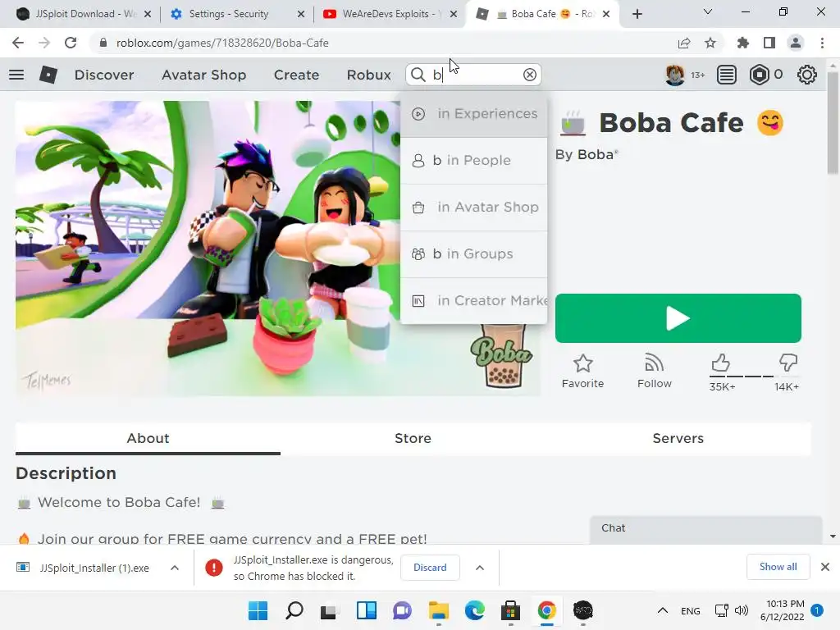Image resolution: width=840 pixels, height=630 pixels.
Task: Click the Boba Cafe game thumbnail image
Action: pos(278,249)
